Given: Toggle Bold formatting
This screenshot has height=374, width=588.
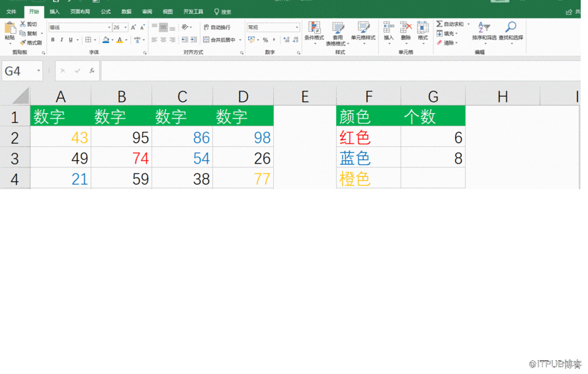Looking at the screenshot, I should 53,40.
